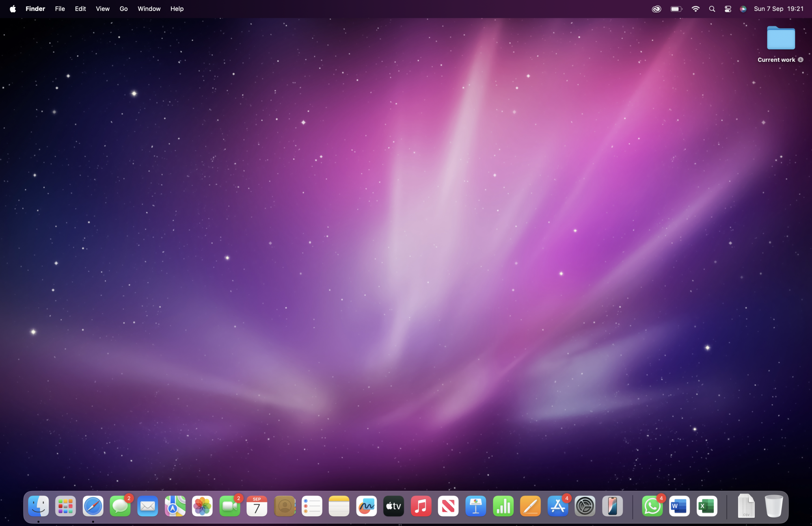This screenshot has width=812, height=526.
Task: Open the WhatsApp dock icon
Action: pos(652,506)
